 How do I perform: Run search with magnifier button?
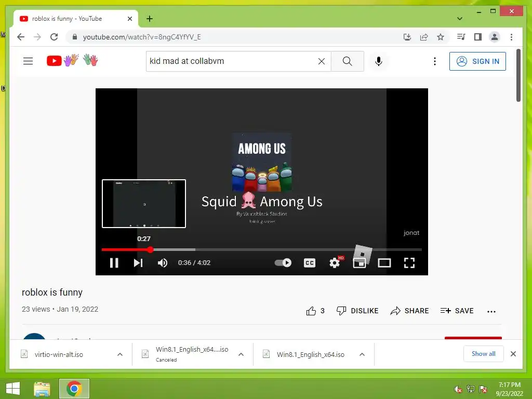(348, 61)
